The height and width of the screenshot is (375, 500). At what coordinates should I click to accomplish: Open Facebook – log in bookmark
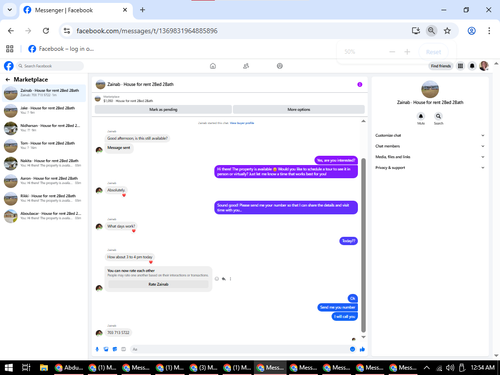(61, 49)
